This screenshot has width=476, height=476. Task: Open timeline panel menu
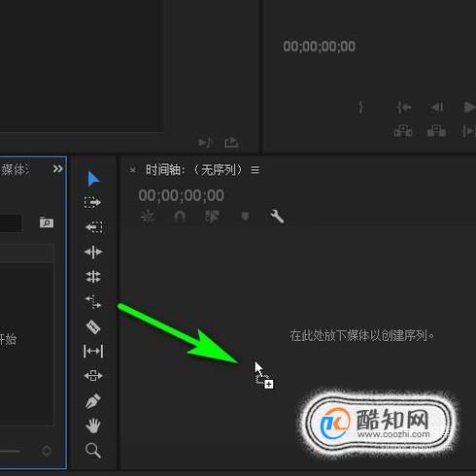pos(255,170)
